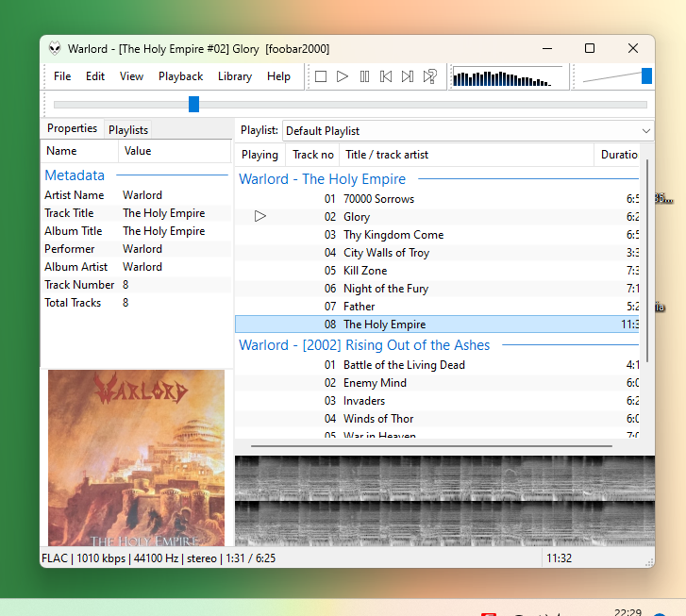This screenshot has height=616, width=686.
Task: Select track Battle of the Living Dead
Action: click(437, 365)
